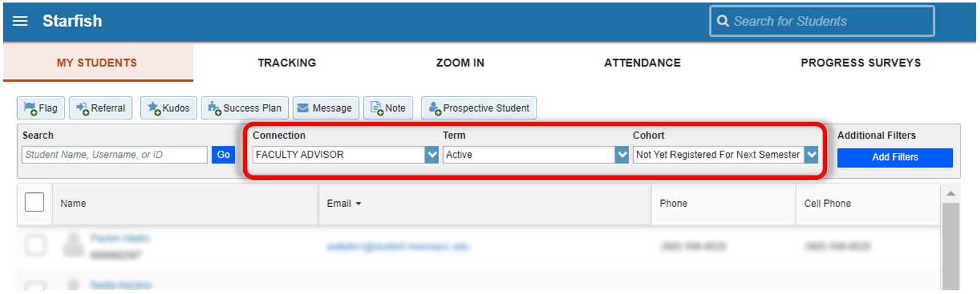Switch to the Tracking tab
The image size is (980, 294).
(x=287, y=62)
